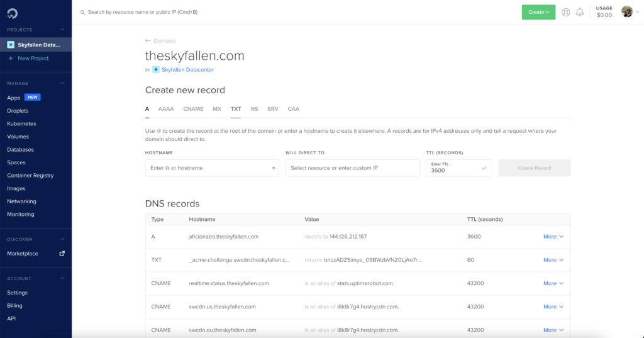
Task: Click the user avatar picture
Action: coord(627,12)
